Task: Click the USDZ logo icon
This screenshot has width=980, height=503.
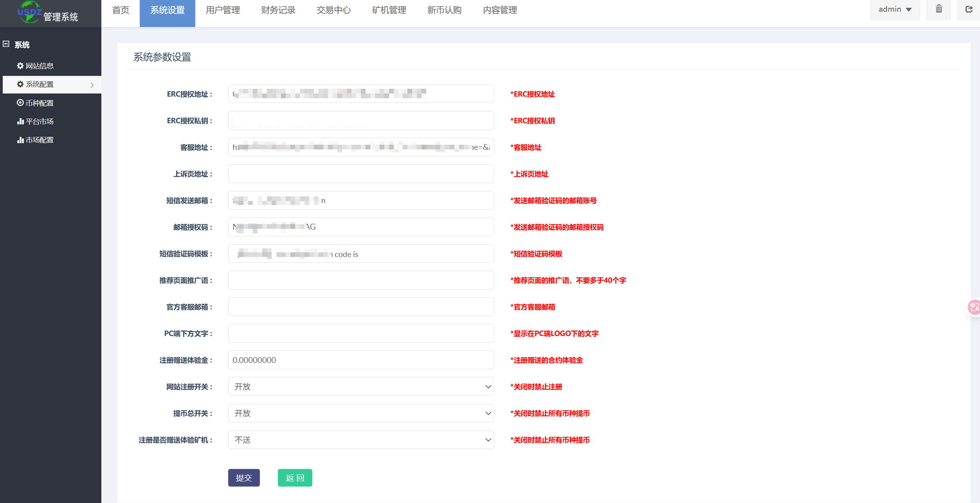Action: 29,12
